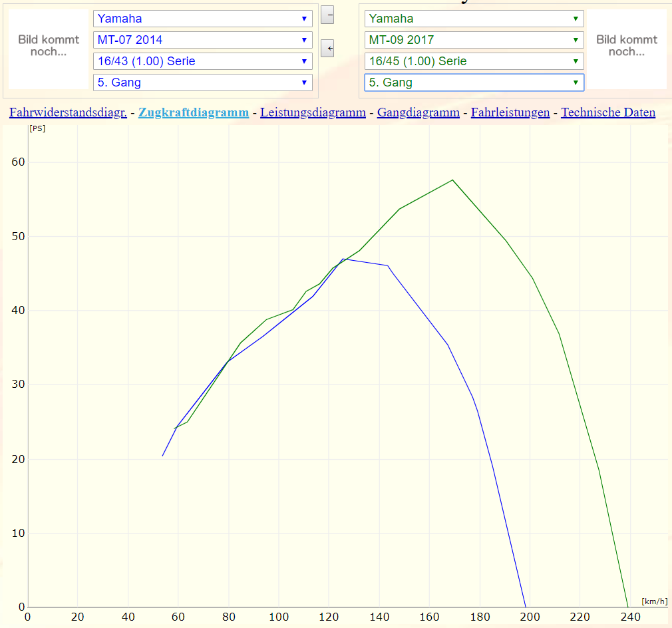Image resolution: width=672 pixels, height=628 pixels.
Task: Select the Zugkraftdiagramm tab link
Action: [194, 112]
